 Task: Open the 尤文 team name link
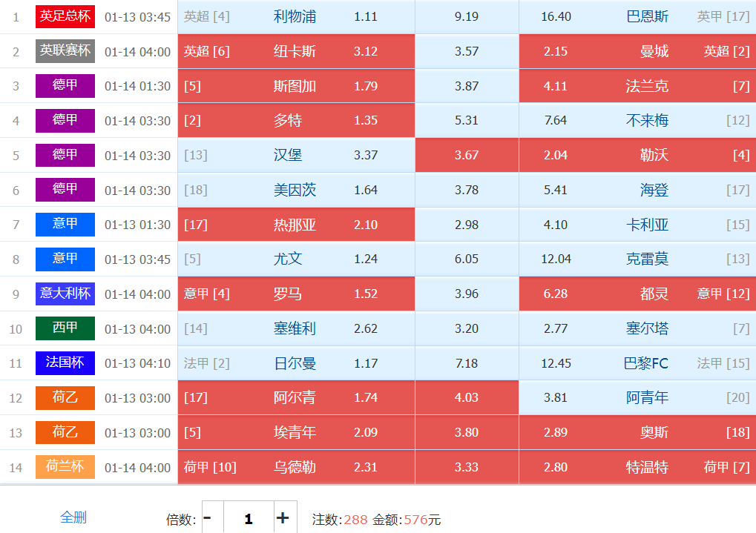click(288, 259)
